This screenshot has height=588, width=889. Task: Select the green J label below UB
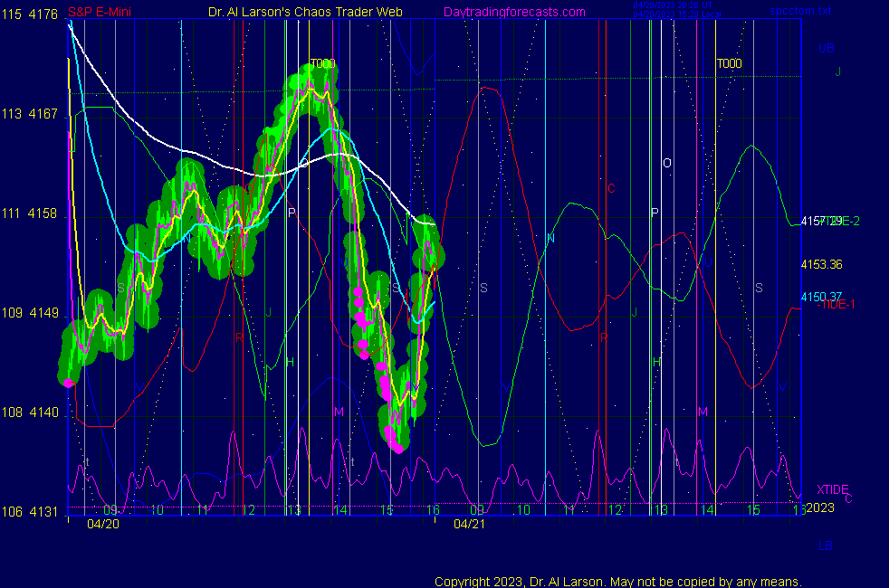838,71
